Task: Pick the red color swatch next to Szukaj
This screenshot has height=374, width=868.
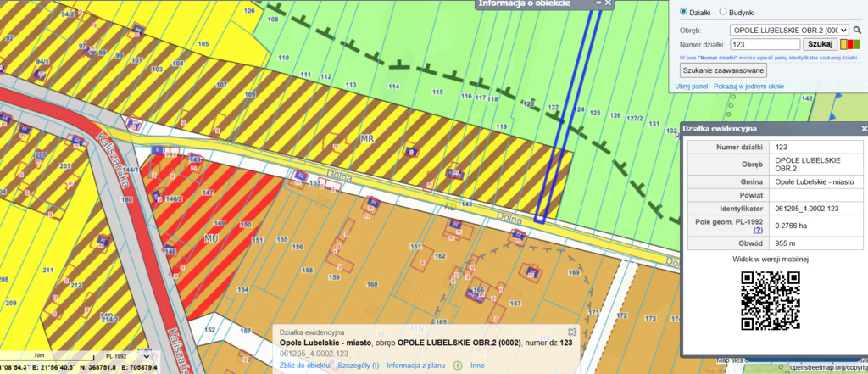Action: click(x=850, y=44)
